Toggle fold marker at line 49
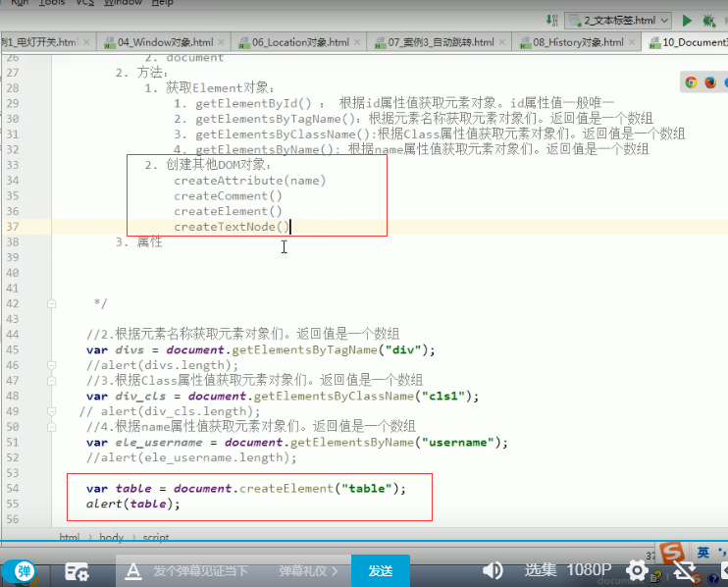 (x=52, y=411)
